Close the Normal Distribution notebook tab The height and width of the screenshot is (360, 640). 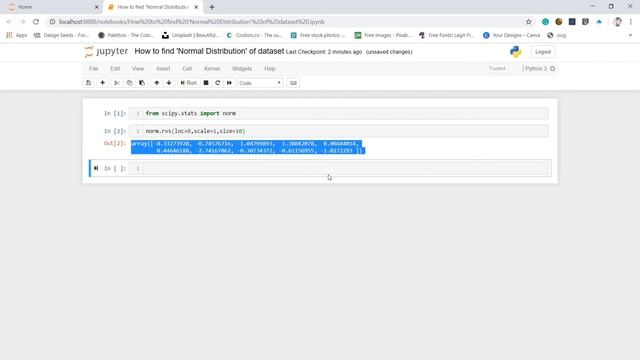click(x=196, y=7)
